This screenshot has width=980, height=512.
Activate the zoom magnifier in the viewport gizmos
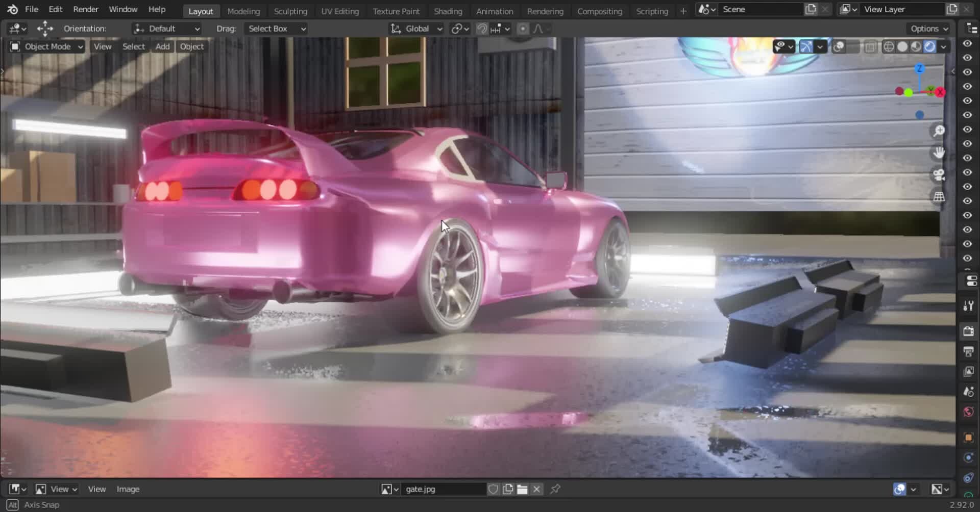[x=939, y=130]
